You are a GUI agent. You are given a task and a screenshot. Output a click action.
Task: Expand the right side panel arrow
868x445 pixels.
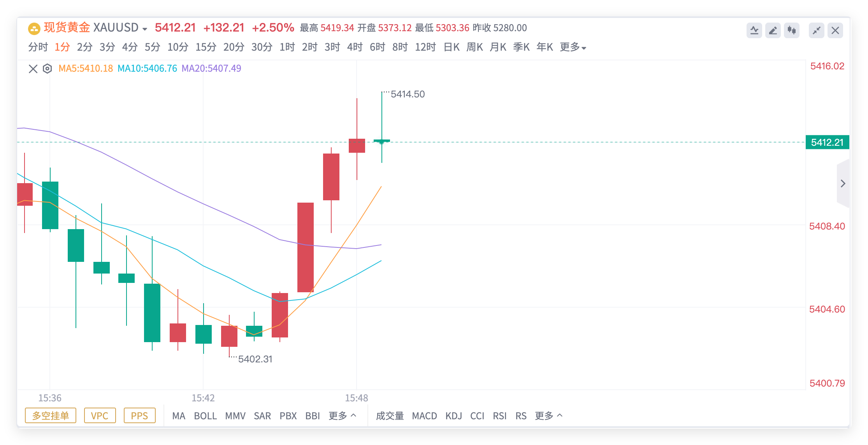[843, 184]
